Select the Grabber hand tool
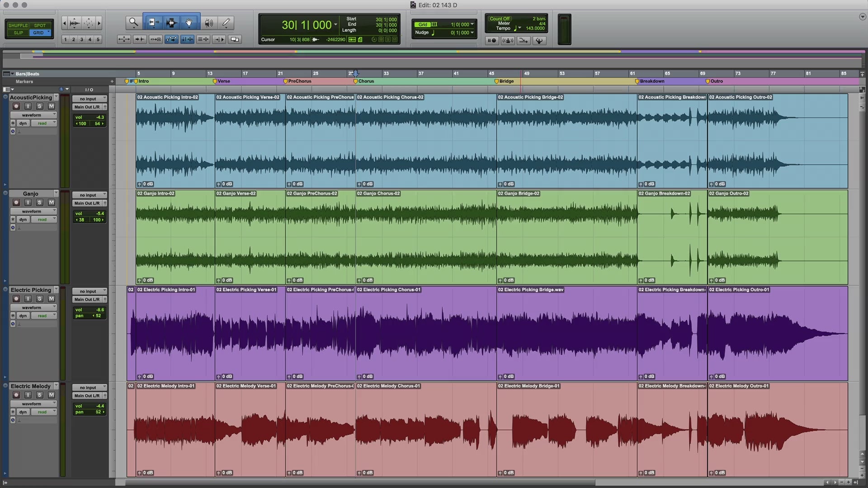868x488 pixels. pyautogui.click(x=189, y=22)
